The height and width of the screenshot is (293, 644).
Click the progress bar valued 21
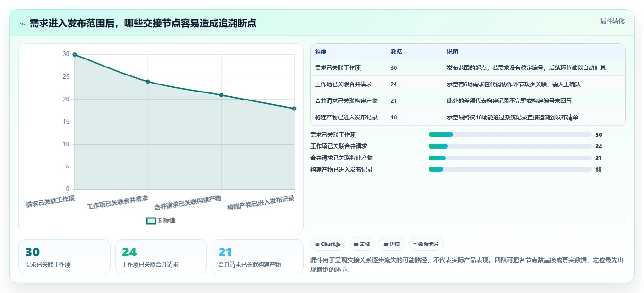point(510,158)
